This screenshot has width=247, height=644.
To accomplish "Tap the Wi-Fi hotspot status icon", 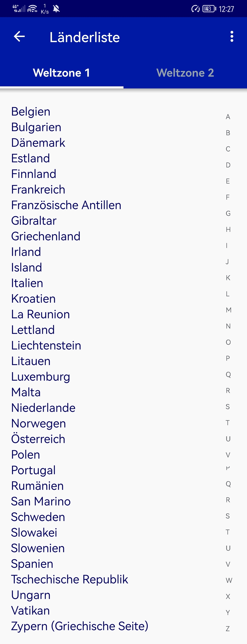I will coord(32,9).
